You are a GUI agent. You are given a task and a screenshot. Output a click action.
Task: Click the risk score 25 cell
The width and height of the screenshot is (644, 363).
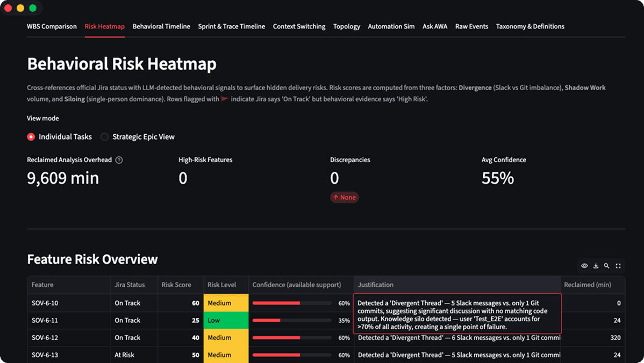click(x=180, y=321)
